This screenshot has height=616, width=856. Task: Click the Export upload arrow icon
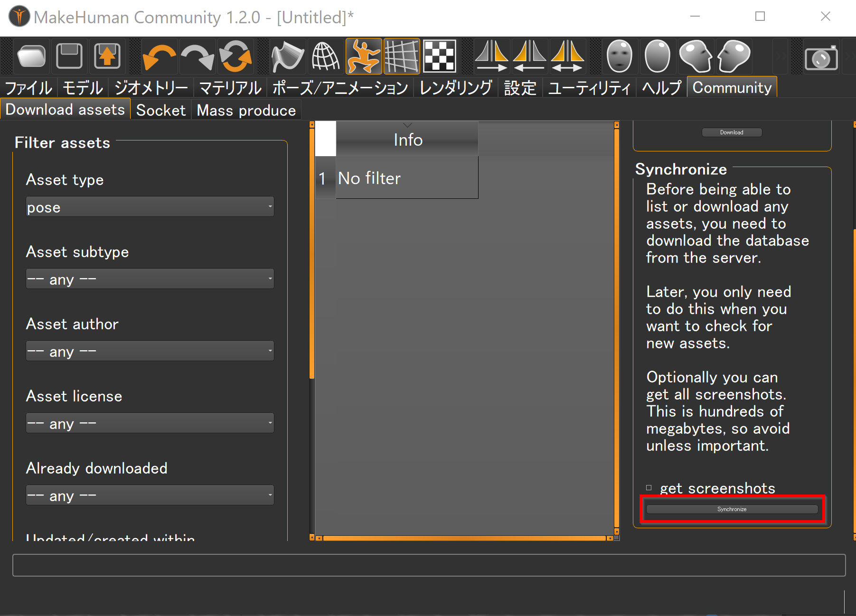(107, 57)
